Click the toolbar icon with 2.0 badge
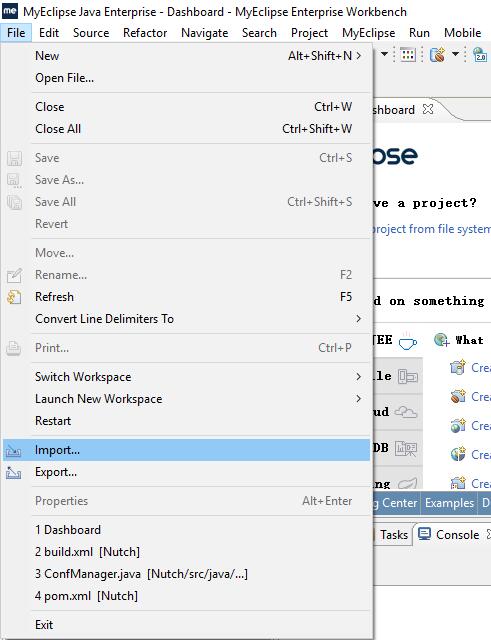 pyautogui.click(x=480, y=55)
